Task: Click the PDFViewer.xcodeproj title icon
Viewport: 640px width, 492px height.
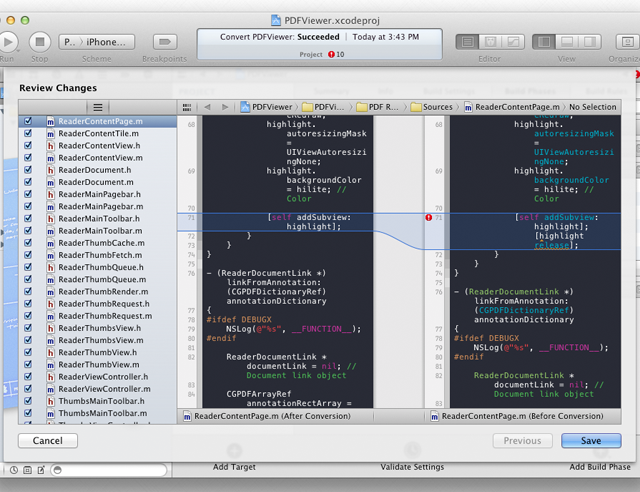Action: [276, 20]
